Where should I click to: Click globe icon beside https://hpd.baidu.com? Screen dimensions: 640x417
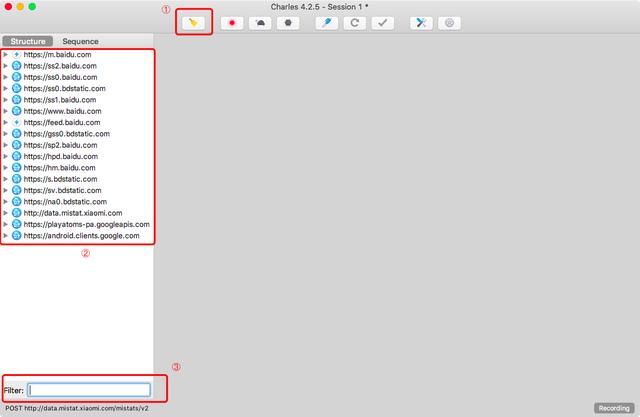(x=17, y=156)
